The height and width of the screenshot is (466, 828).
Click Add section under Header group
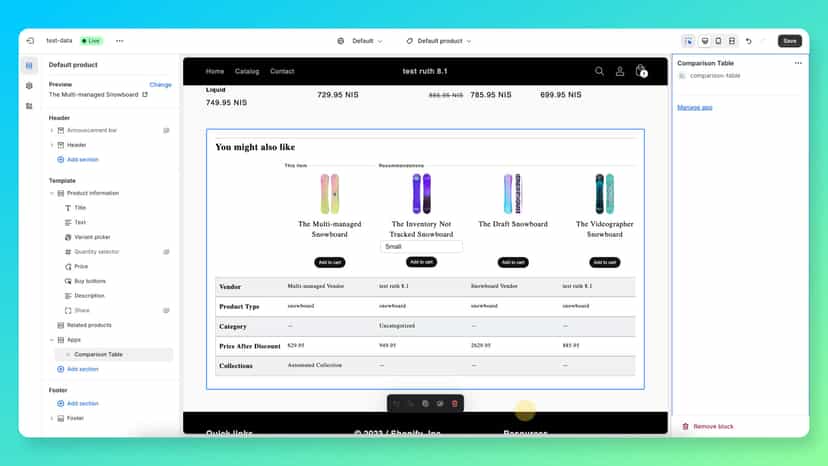(78, 160)
